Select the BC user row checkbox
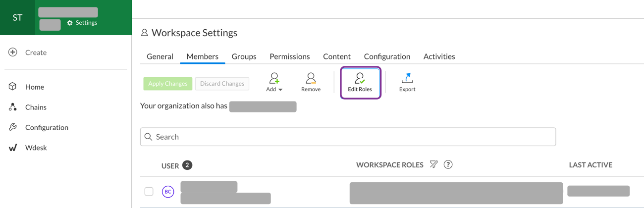The width and height of the screenshot is (644, 208). pyautogui.click(x=149, y=191)
